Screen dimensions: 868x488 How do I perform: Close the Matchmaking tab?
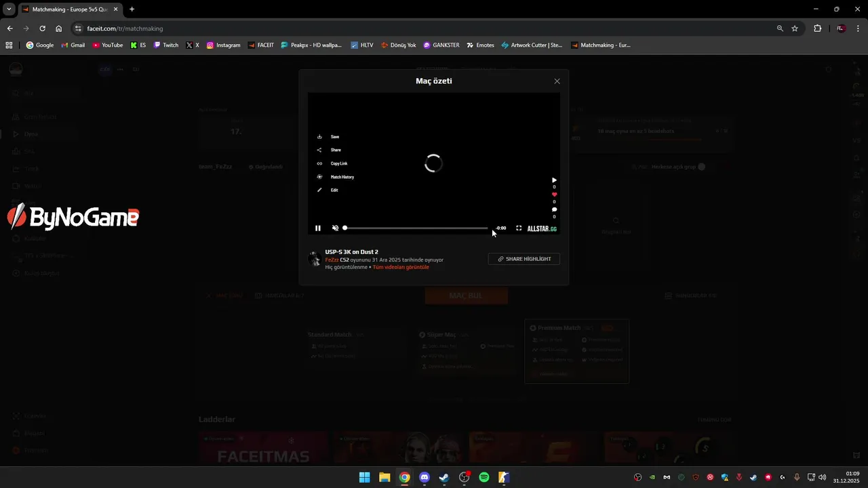116,9
